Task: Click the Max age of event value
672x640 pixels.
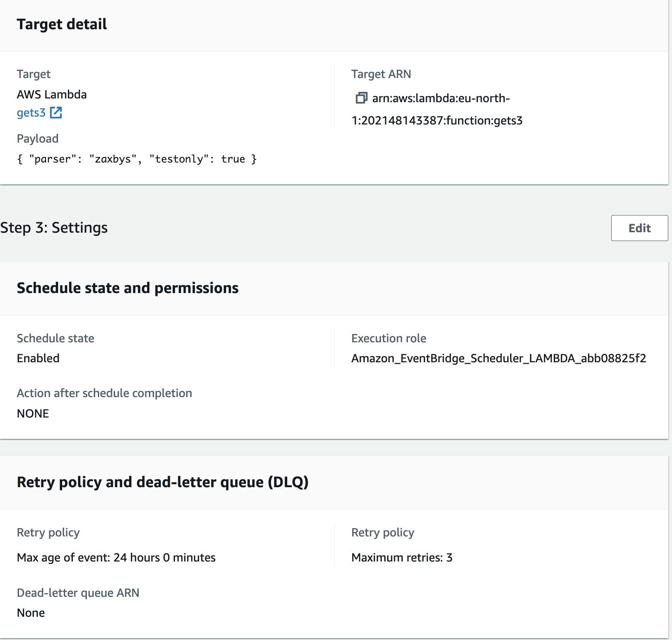Action: click(x=116, y=557)
